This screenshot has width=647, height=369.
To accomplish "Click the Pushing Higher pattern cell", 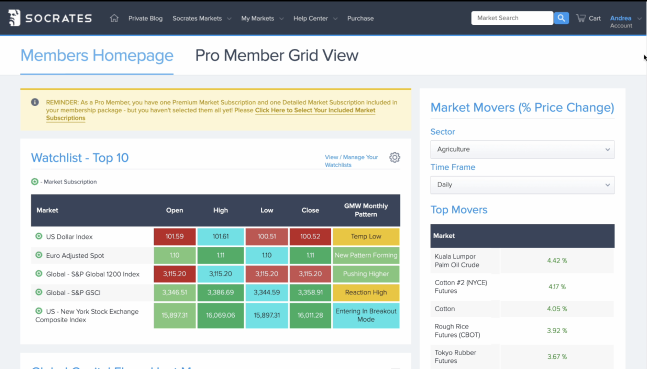I will pyautogui.click(x=366, y=274).
